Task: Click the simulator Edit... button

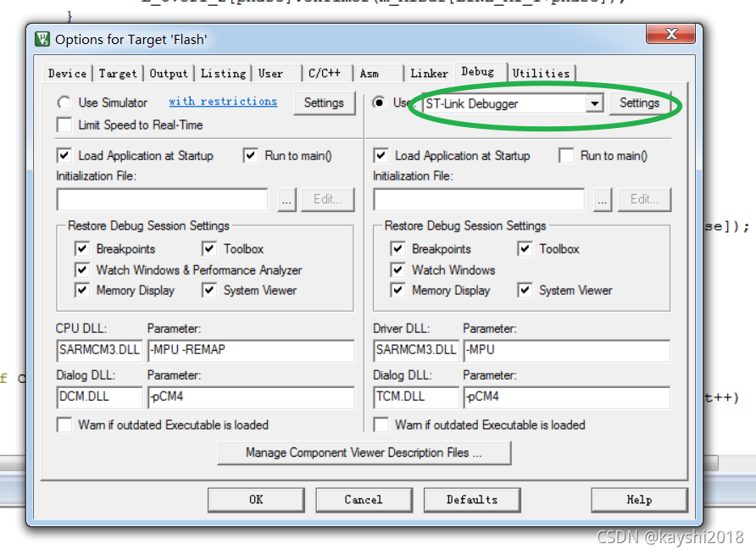Action: coord(328,200)
